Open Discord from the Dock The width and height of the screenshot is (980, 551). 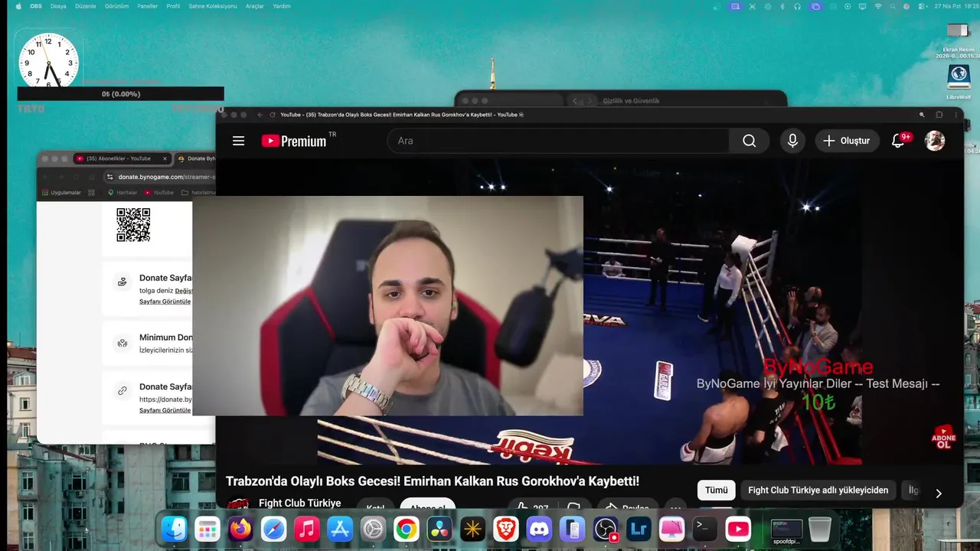(539, 529)
